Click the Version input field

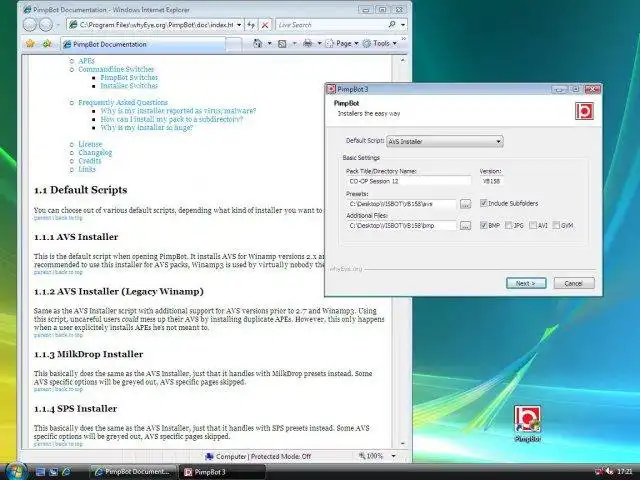492,181
